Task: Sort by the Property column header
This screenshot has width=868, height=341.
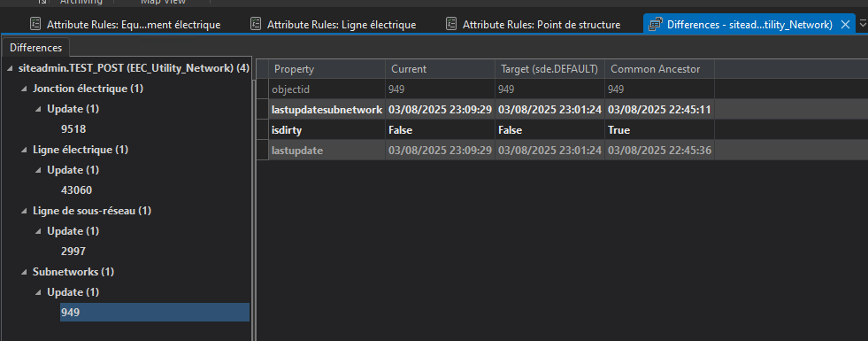Action: pos(326,69)
